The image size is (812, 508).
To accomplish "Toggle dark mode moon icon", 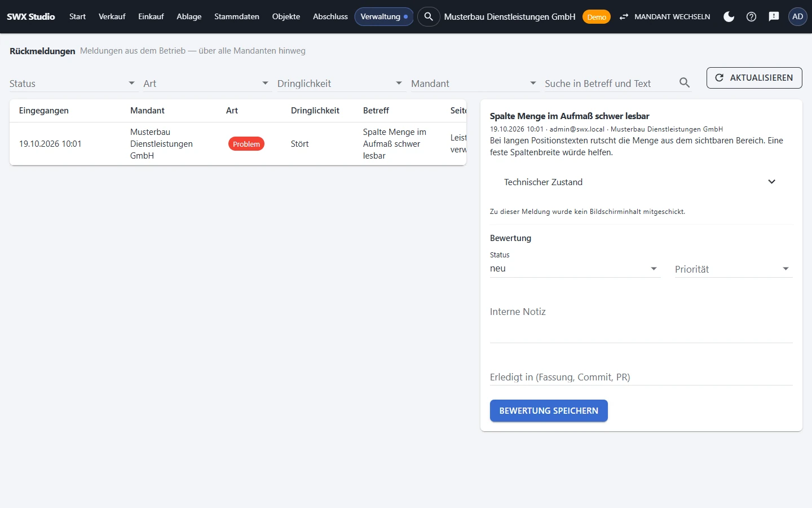I will (729, 16).
